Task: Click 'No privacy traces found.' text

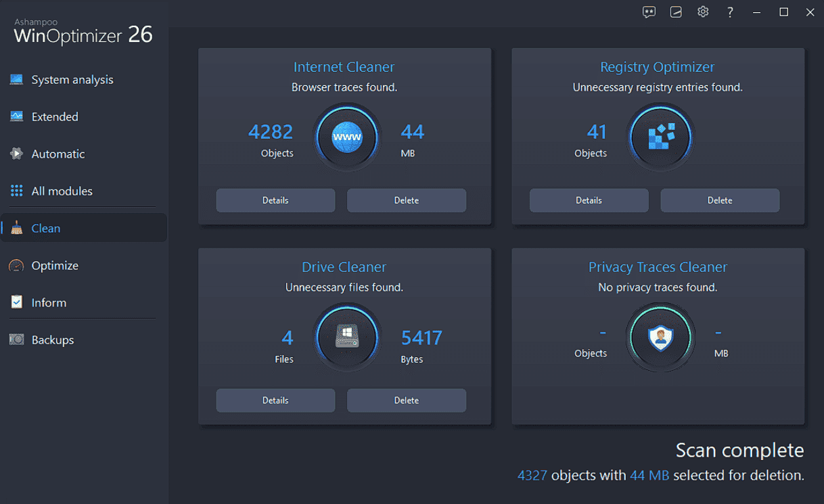Action: tap(658, 288)
